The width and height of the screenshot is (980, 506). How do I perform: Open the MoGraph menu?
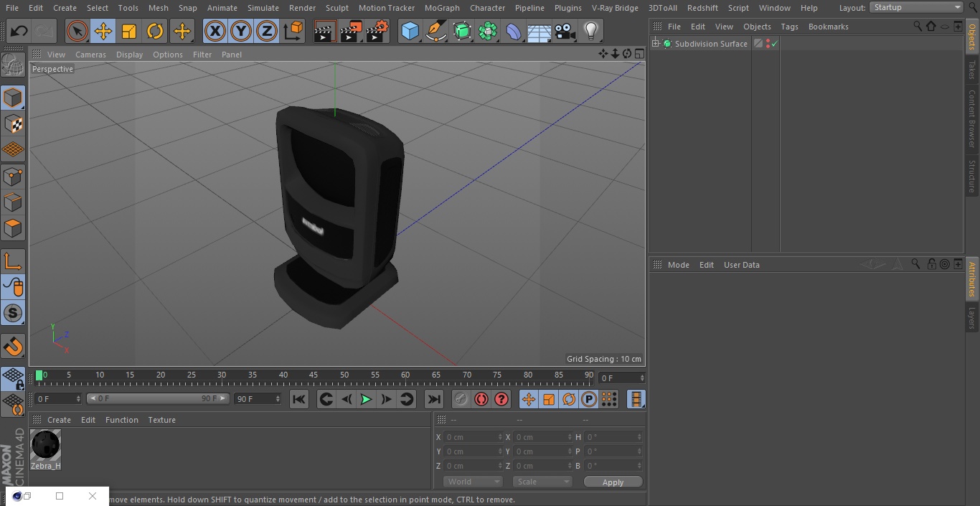tap(442, 8)
